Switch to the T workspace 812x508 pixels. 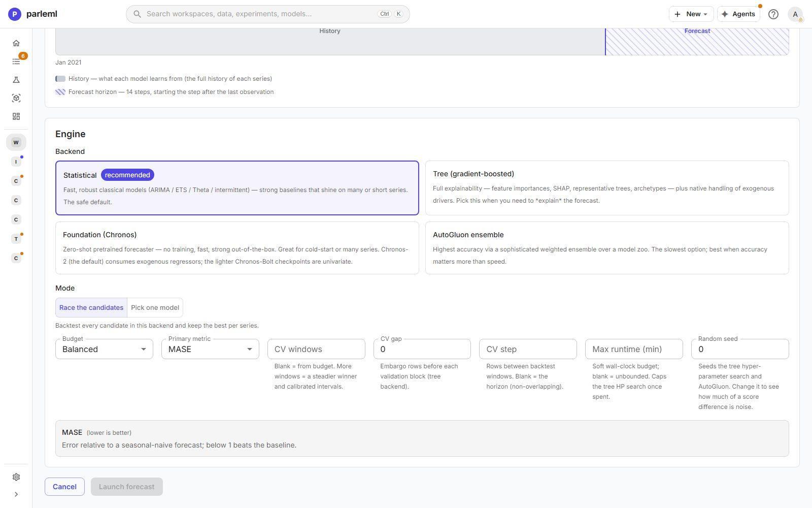(x=16, y=239)
